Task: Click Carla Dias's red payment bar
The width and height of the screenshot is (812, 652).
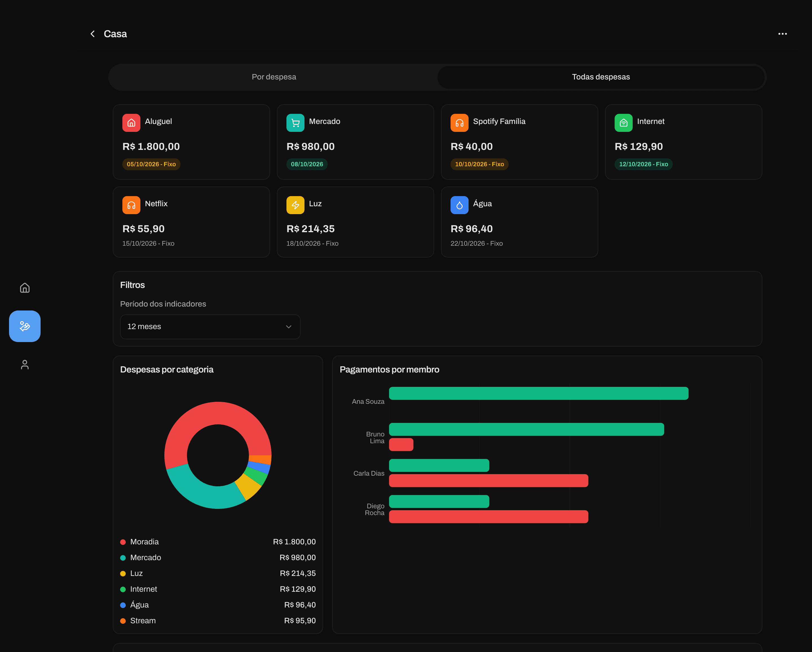Action: pyautogui.click(x=489, y=481)
